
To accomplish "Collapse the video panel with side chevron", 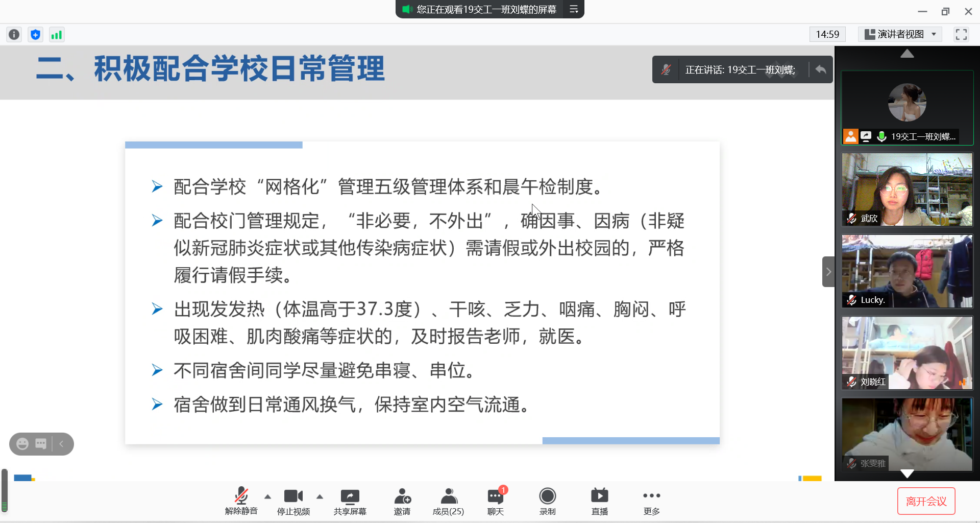I will pos(828,272).
